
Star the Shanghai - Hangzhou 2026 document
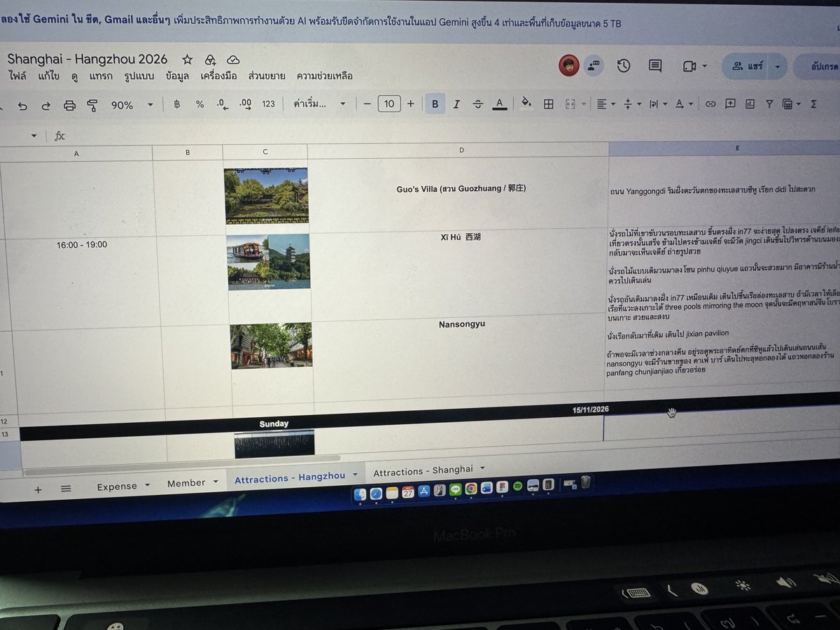coord(187,59)
